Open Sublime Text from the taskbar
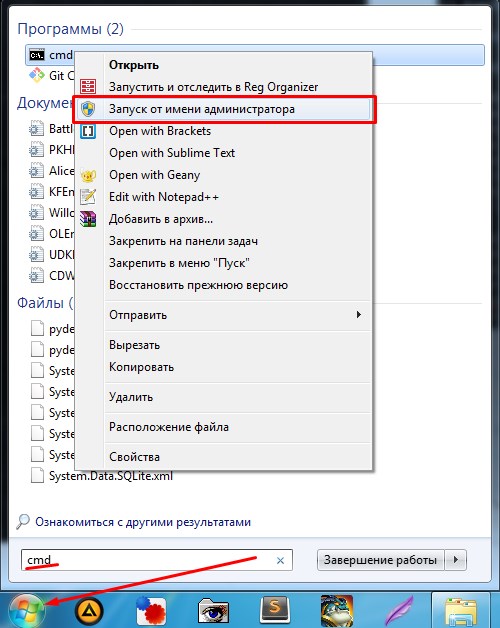The width and height of the screenshot is (500, 628). [275, 611]
